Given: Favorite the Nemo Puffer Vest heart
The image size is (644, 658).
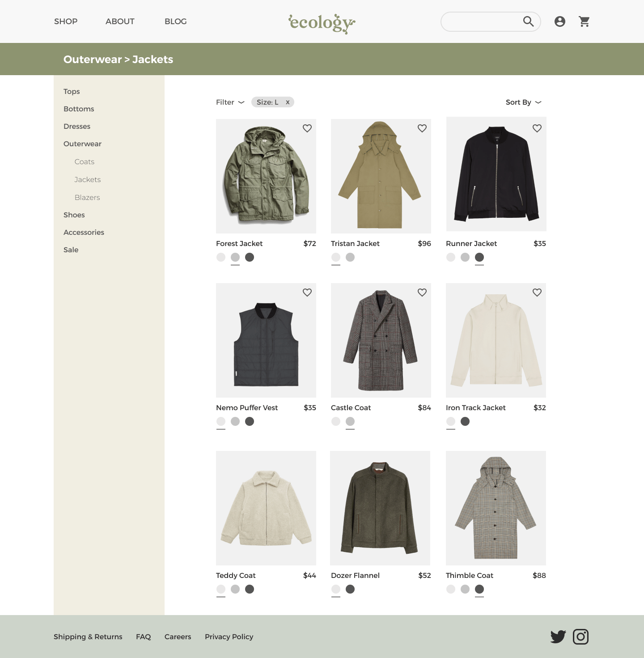Looking at the screenshot, I should coord(307,293).
